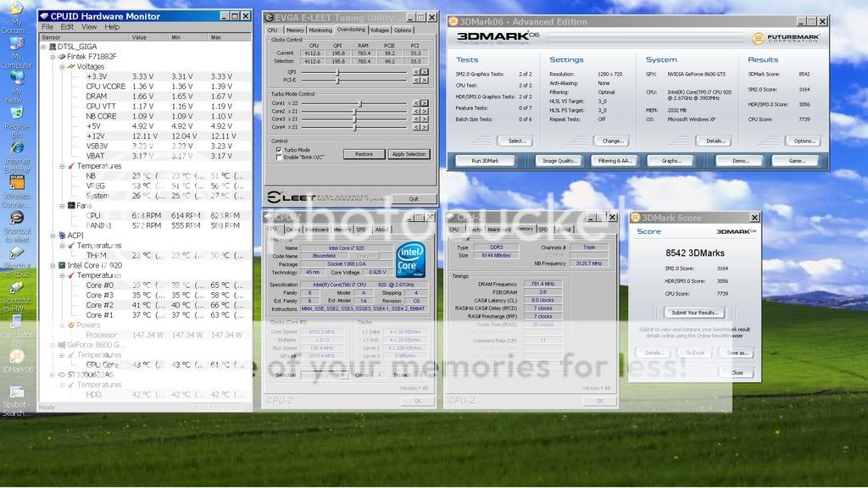Enable the "Brink O/C" checkbox
868x488 pixels.
pyautogui.click(x=279, y=158)
